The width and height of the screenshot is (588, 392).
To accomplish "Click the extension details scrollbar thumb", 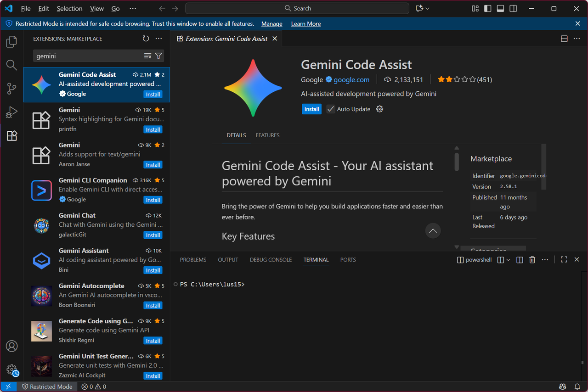I will click(457, 162).
